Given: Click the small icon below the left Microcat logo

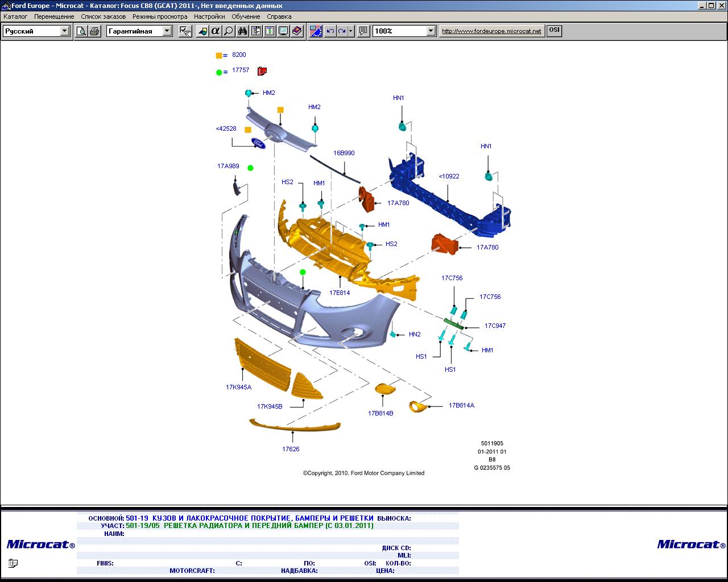Looking at the screenshot, I should tap(13, 563).
